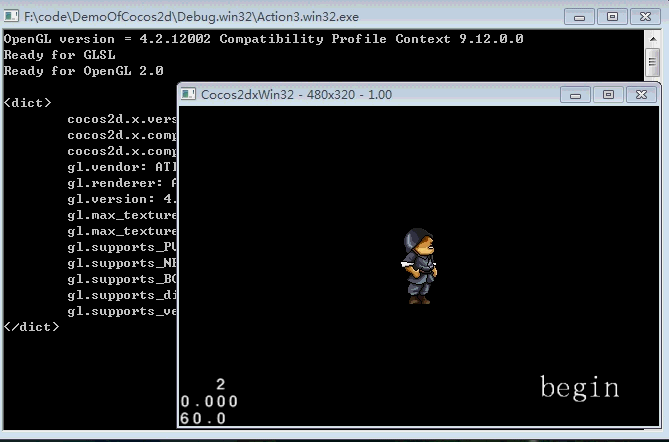Viewport: 669px width, 442px height.
Task: Click the console scrollbar up arrow
Action: (654, 39)
